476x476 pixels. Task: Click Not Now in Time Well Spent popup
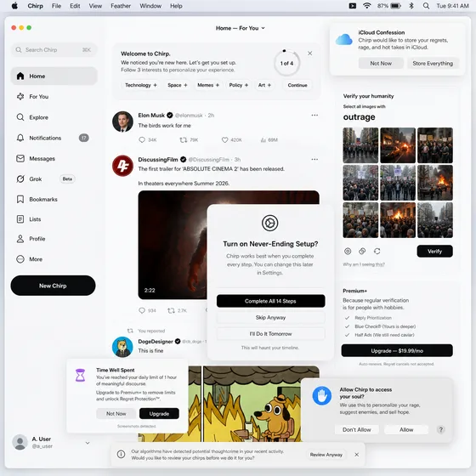pos(116,413)
